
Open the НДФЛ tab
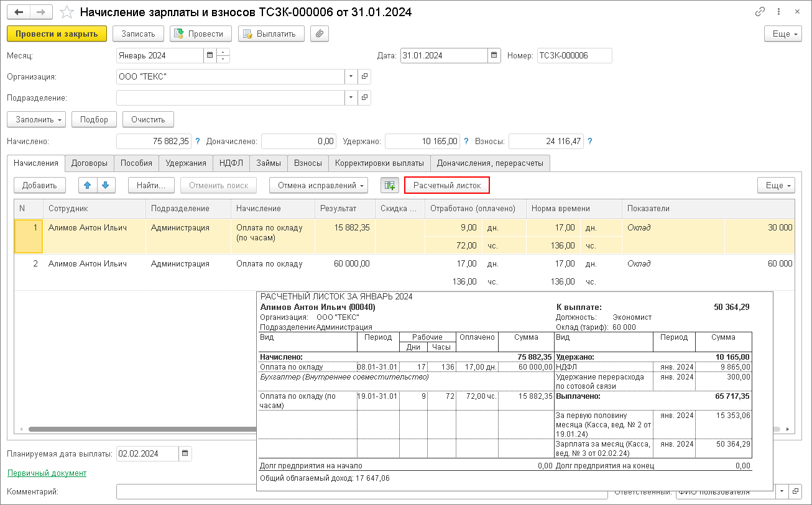coord(231,163)
